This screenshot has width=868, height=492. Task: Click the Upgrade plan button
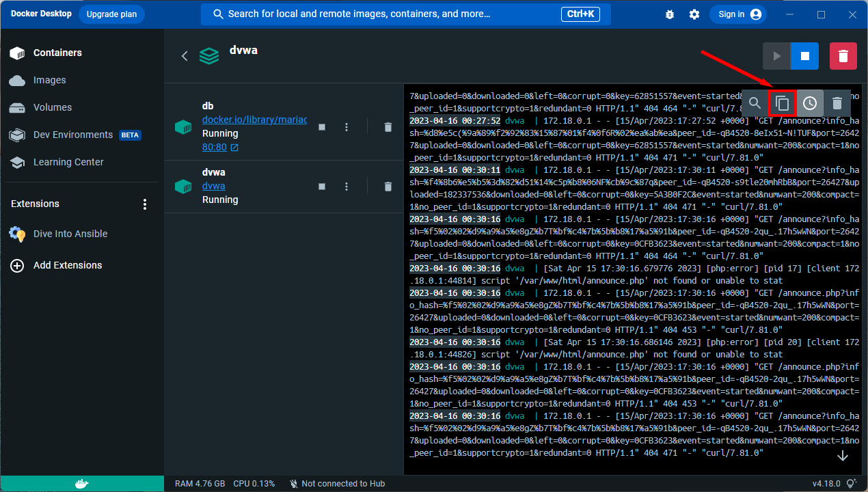(x=111, y=14)
